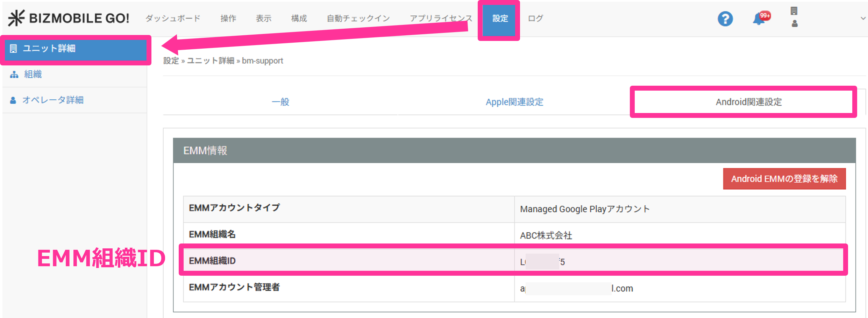This screenshot has height=318, width=868.
Task: Click Android EMMの登録を解除 button
Action: [784, 179]
